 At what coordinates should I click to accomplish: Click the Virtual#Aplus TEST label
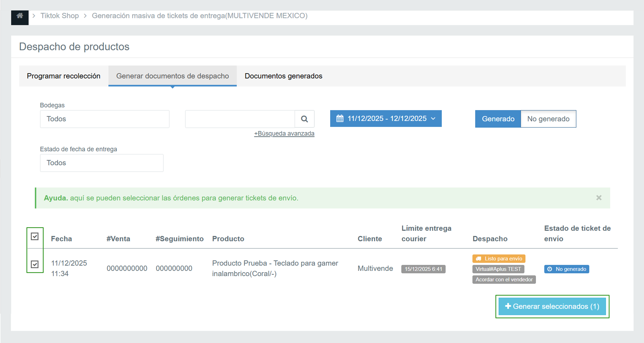[498, 269]
